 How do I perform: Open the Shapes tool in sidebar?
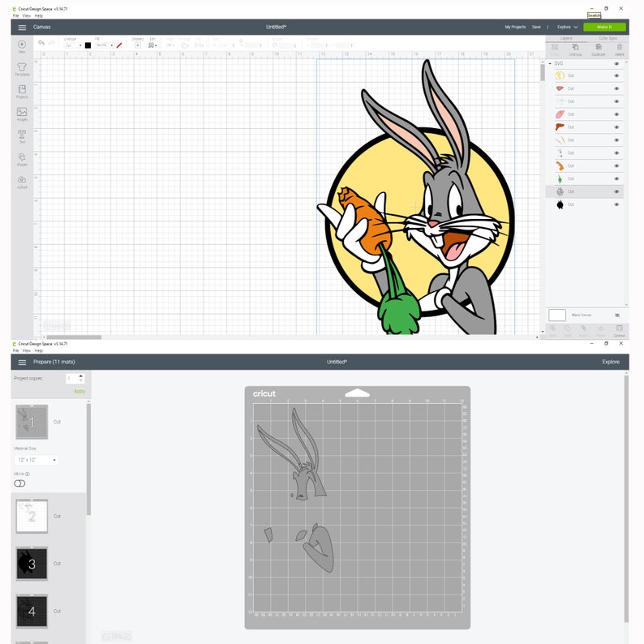pyautogui.click(x=22, y=157)
